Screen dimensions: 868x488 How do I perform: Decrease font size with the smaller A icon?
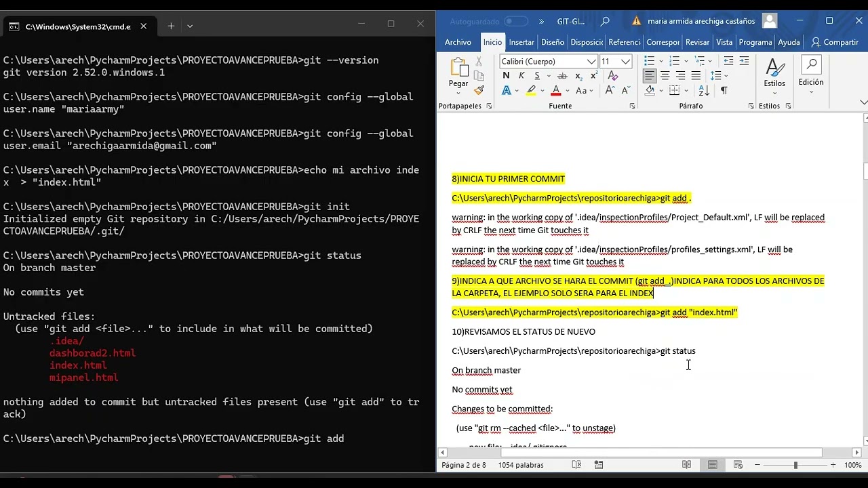pyautogui.click(x=625, y=90)
